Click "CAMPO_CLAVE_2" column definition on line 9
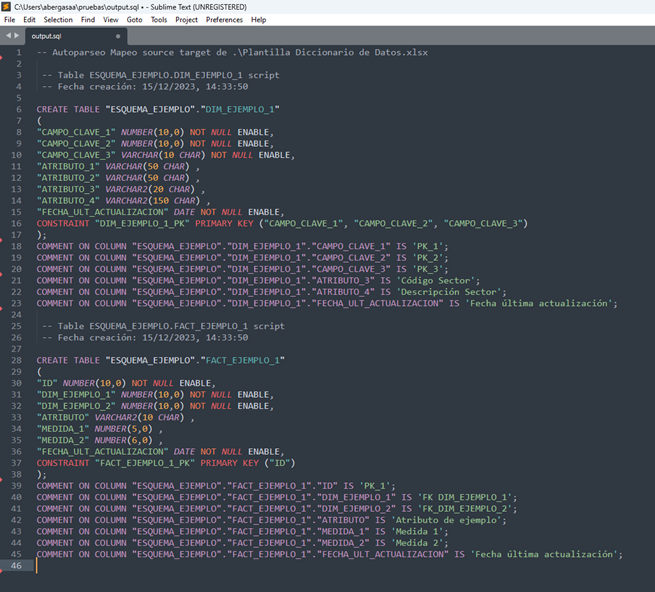The width and height of the screenshot is (655, 592). [155, 144]
